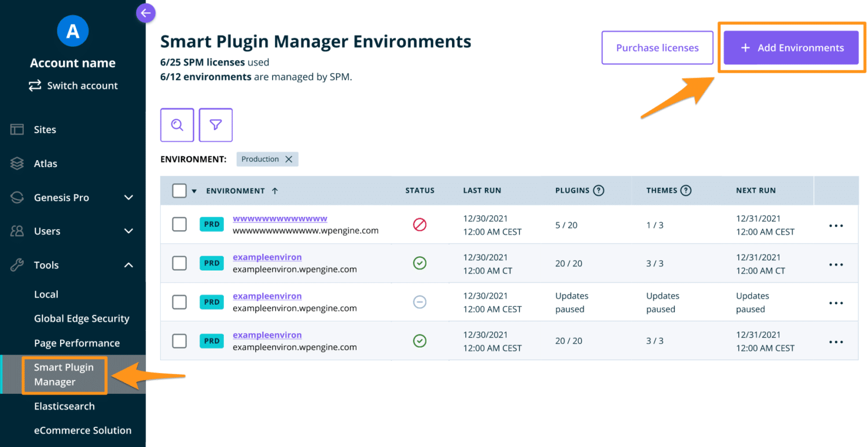Viewport: 868px width, 447px height.
Task: Open Smart Plugin Manager in the sidebar
Action: coord(64,375)
